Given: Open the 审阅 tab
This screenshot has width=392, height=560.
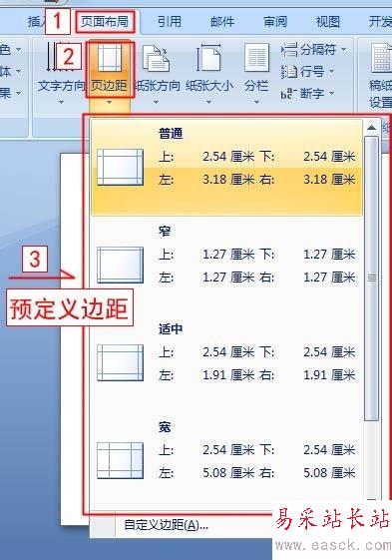Looking at the screenshot, I should [x=275, y=22].
